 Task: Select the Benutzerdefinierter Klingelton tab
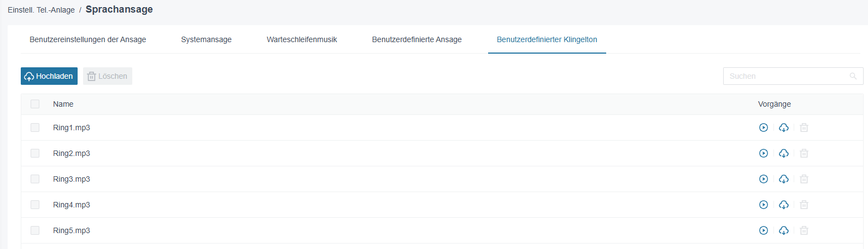click(547, 39)
